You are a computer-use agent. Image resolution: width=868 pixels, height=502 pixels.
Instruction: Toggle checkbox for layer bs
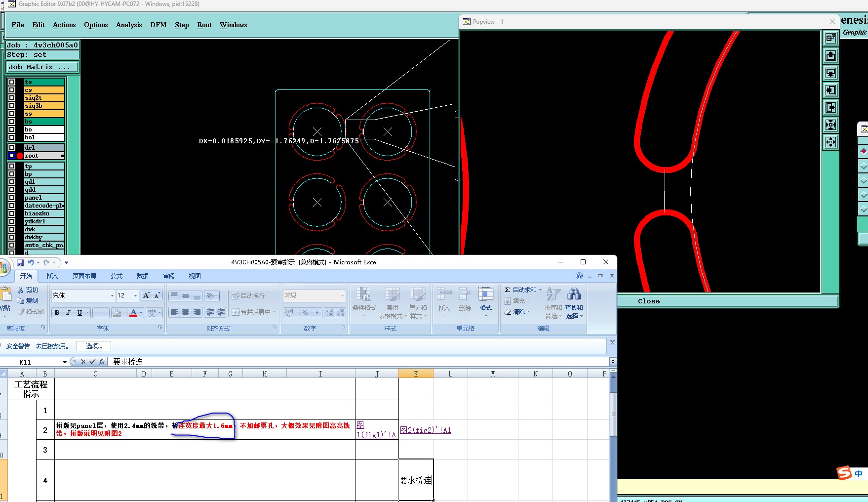click(x=12, y=122)
